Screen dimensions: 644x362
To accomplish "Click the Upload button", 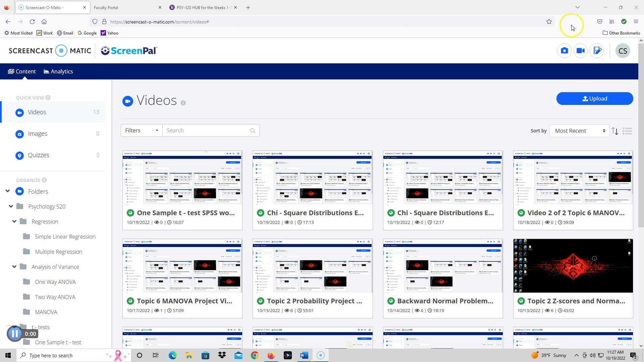I will click(594, 99).
